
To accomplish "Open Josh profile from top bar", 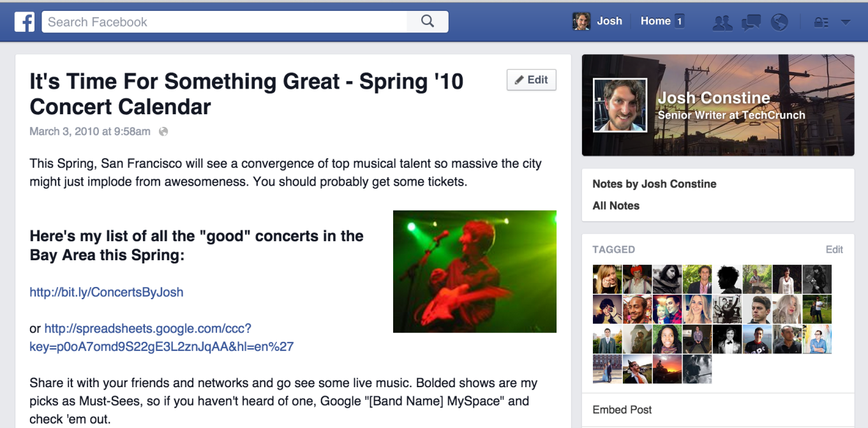I will point(609,21).
